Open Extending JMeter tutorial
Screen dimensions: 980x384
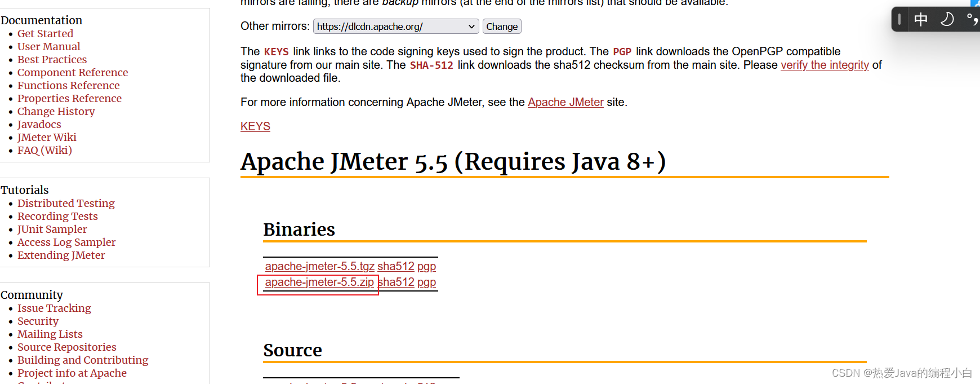61,255
